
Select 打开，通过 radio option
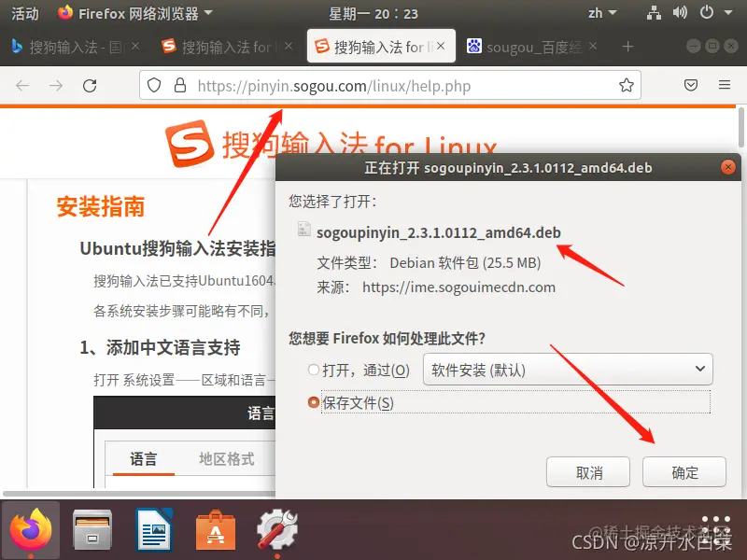coord(313,370)
